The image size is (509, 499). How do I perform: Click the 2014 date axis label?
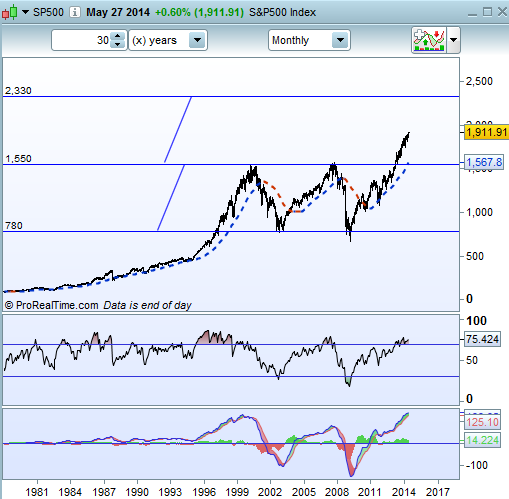(x=404, y=492)
